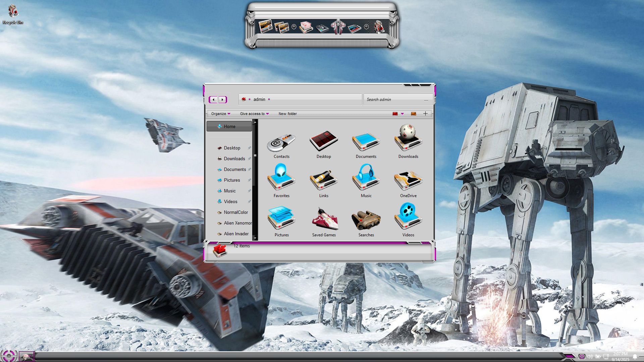644x362 pixels.
Task: Click the Start button on taskbar
Action: coord(9,356)
